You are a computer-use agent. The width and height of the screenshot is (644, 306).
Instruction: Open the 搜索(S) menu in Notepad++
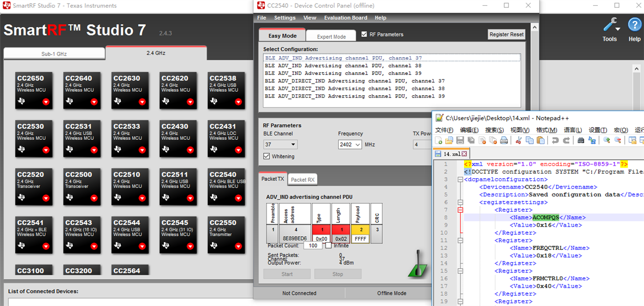click(x=494, y=130)
